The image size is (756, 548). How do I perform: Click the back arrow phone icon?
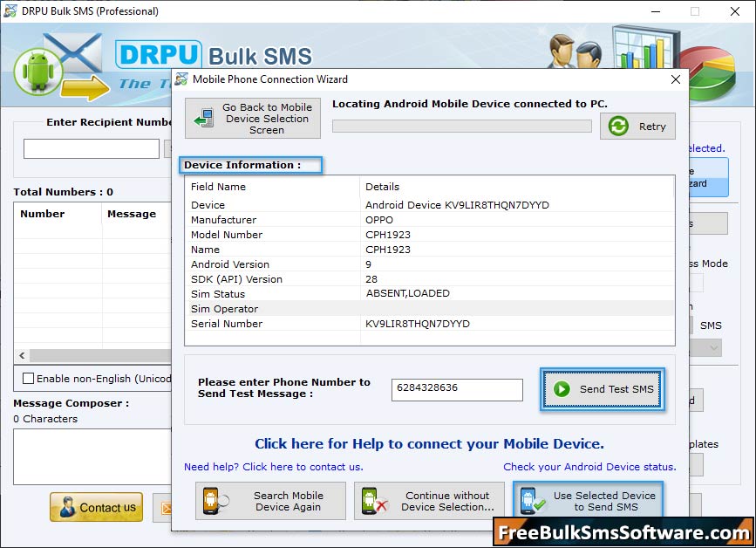point(204,118)
